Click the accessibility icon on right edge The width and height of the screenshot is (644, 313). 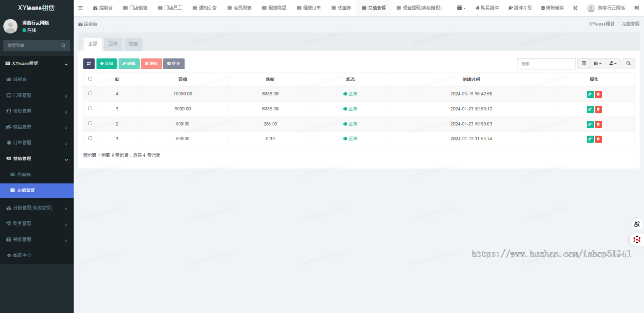pyautogui.click(x=637, y=224)
